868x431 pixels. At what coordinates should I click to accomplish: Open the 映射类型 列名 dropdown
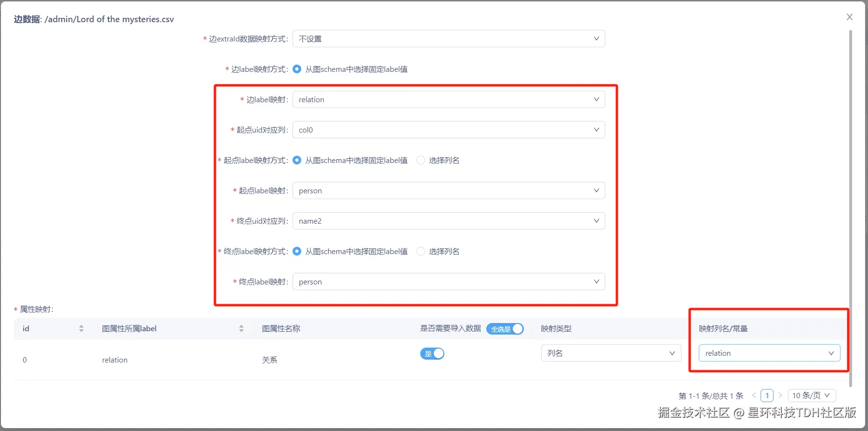click(x=611, y=353)
